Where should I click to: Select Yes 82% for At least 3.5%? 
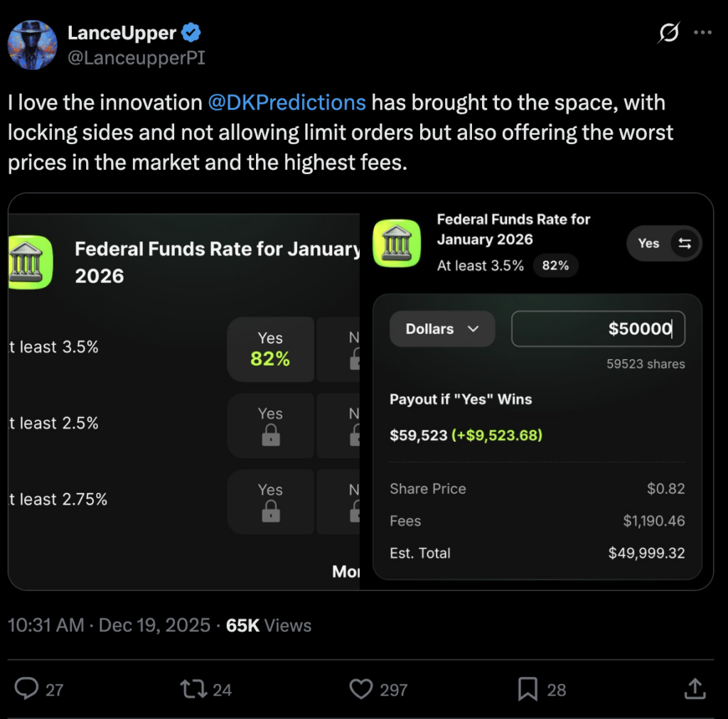click(x=270, y=349)
